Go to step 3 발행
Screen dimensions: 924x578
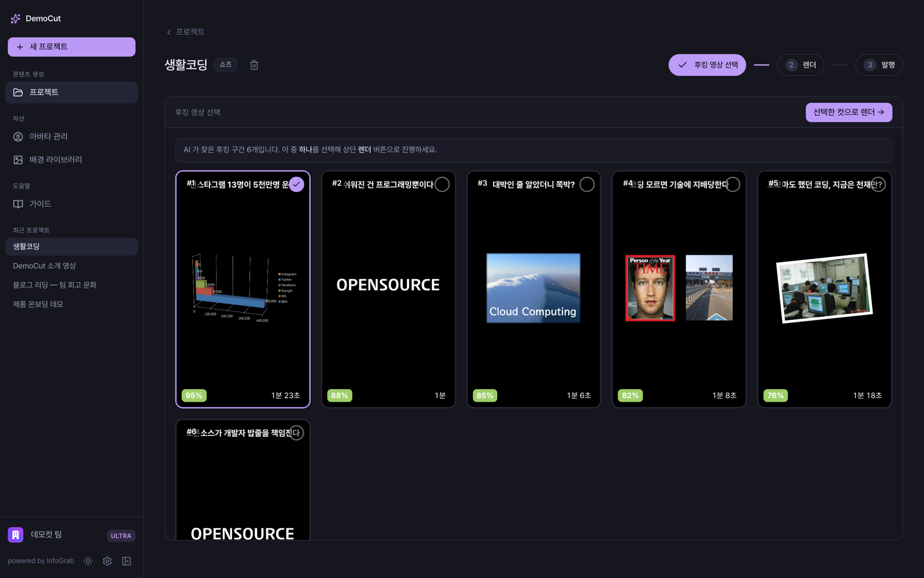(x=879, y=65)
